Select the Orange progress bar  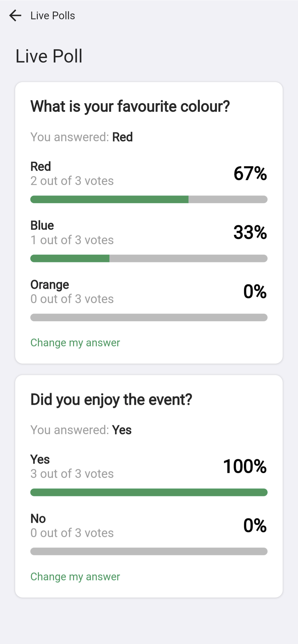(149, 317)
